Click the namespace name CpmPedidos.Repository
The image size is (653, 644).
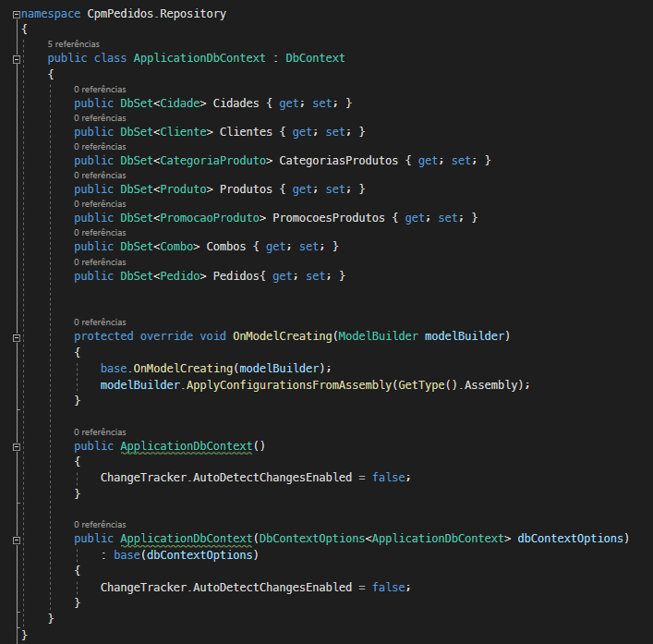157,14
